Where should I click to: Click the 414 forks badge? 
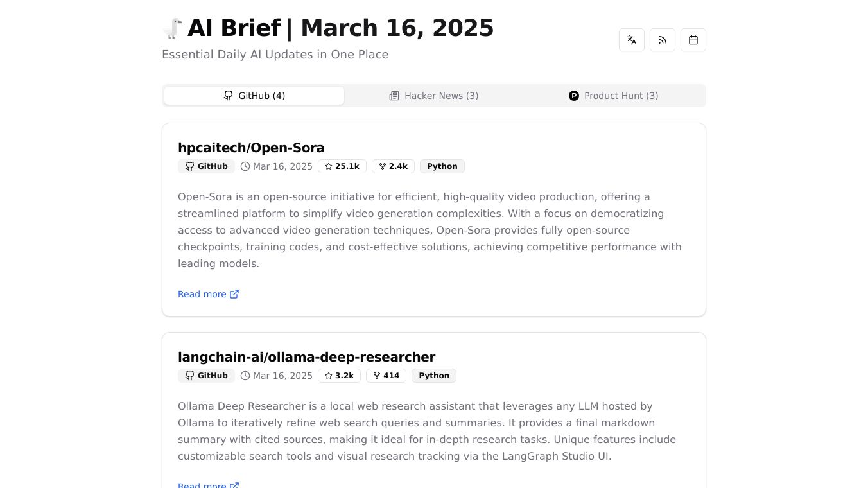click(386, 376)
